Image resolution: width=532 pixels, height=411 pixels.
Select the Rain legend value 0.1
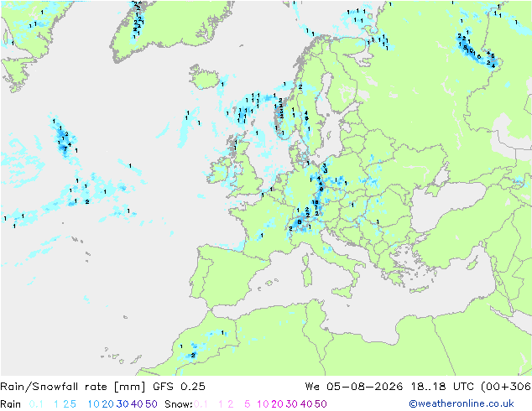[x=36, y=404]
